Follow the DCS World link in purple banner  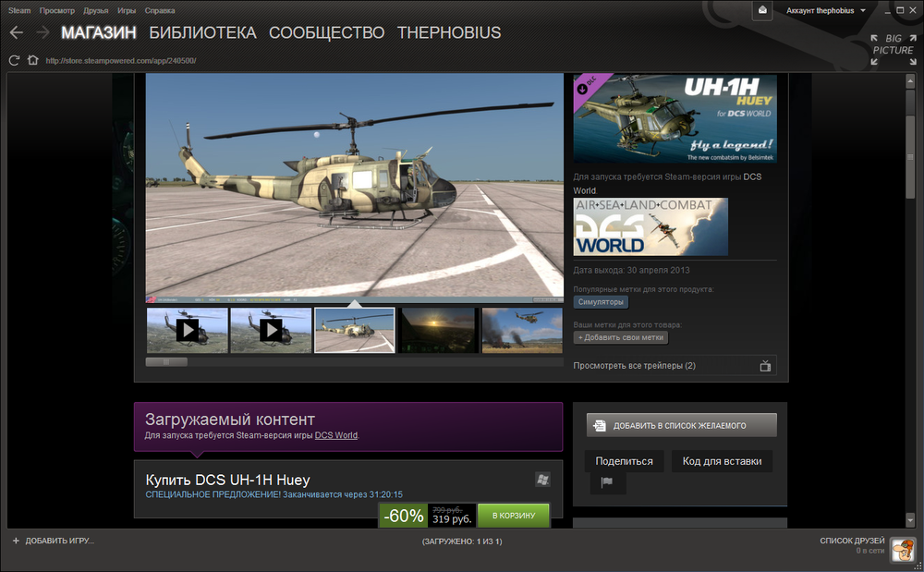336,435
